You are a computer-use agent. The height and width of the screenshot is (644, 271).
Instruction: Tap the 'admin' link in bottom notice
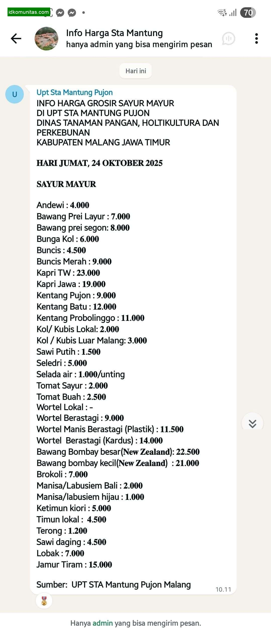[x=103, y=623]
